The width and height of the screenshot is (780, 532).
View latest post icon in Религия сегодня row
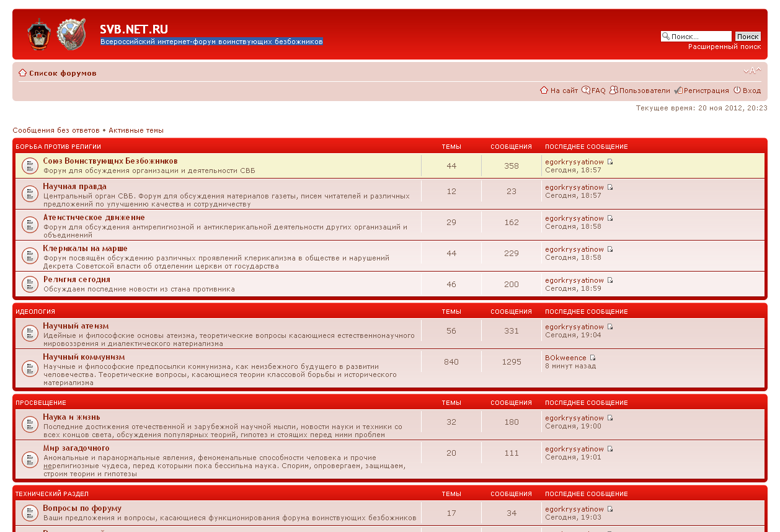[x=610, y=280]
